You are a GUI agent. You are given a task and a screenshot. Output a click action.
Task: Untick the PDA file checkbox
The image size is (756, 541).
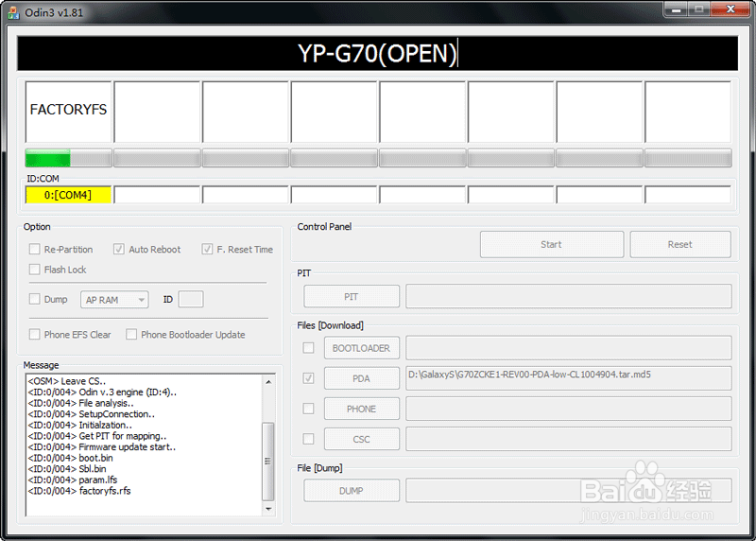point(308,378)
